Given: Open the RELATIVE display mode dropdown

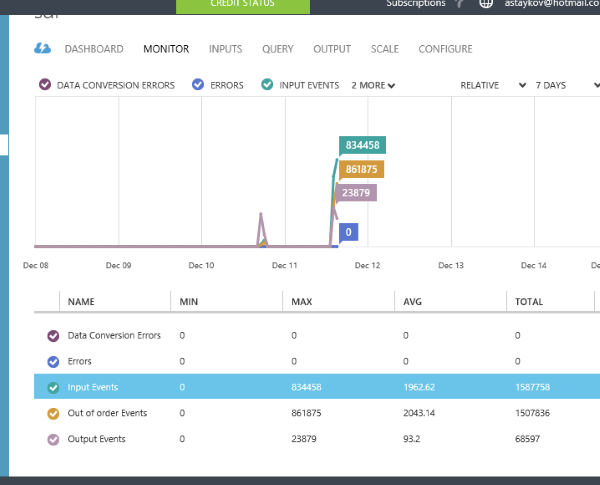Looking at the screenshot, I should click(493, 85).
